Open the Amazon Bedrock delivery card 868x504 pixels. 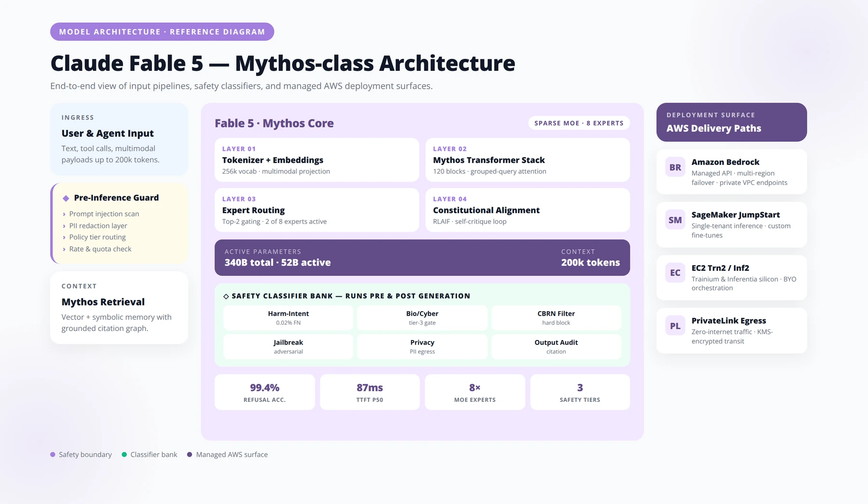pos(732,172)
